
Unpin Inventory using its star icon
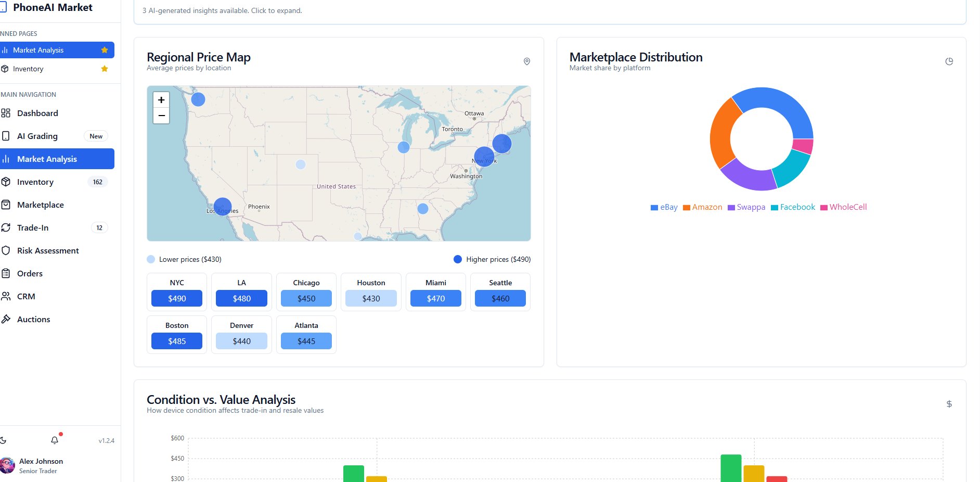click(x=105, y=69)
